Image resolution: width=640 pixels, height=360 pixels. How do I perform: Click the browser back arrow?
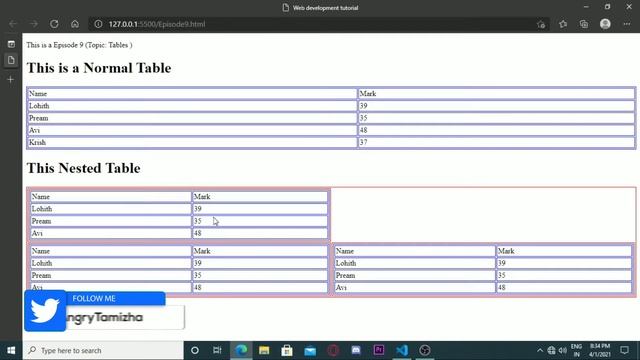(13, 24)
